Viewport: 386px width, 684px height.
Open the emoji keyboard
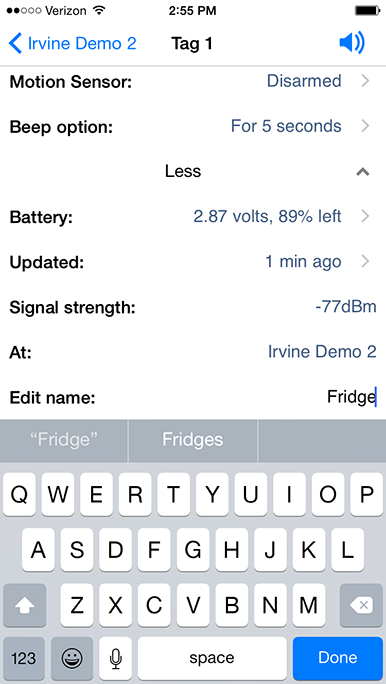coord(72,658)
